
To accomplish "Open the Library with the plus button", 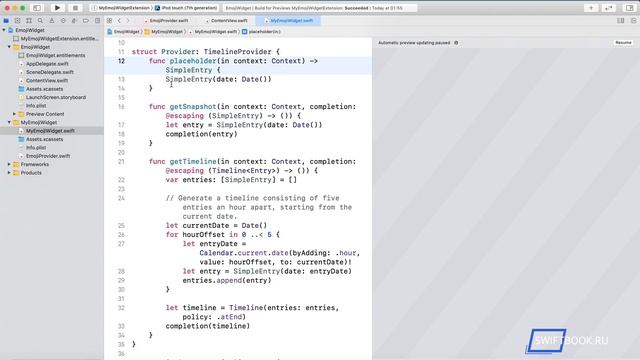I will point(591,8).
